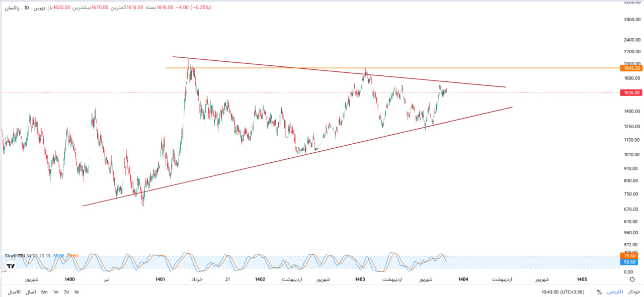Switch to the 1m range
The image size is (644, 297).
(x=55, y=292)
